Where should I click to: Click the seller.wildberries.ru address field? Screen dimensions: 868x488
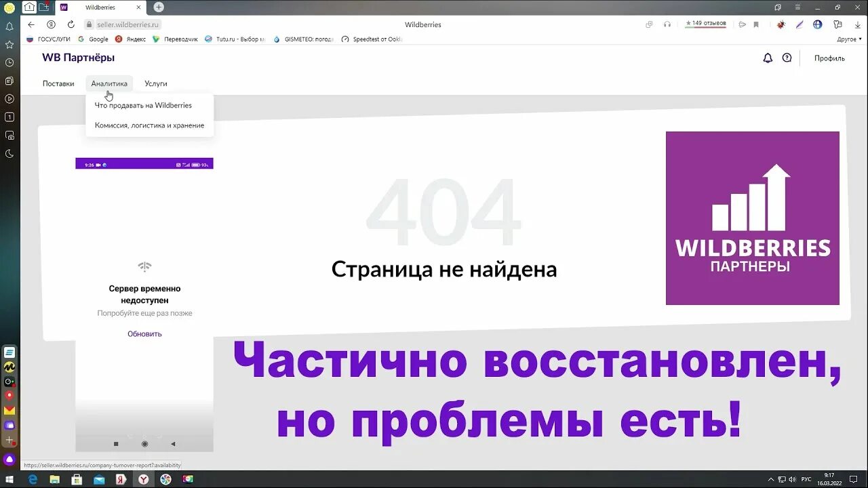point(127,24)
